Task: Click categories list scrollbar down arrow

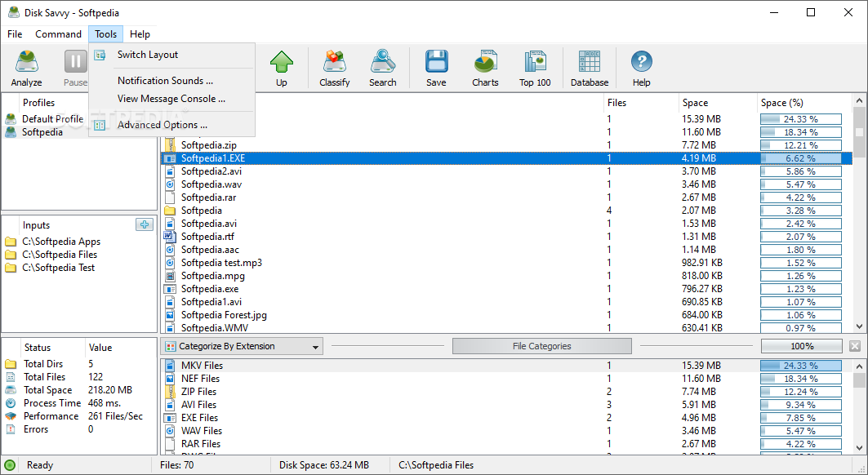Action: (859, 447)
